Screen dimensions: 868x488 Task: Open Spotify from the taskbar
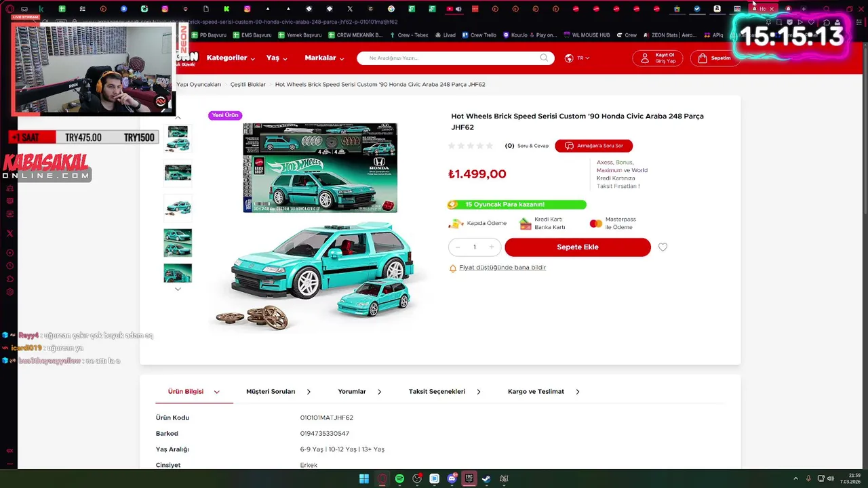click(399, 479)
